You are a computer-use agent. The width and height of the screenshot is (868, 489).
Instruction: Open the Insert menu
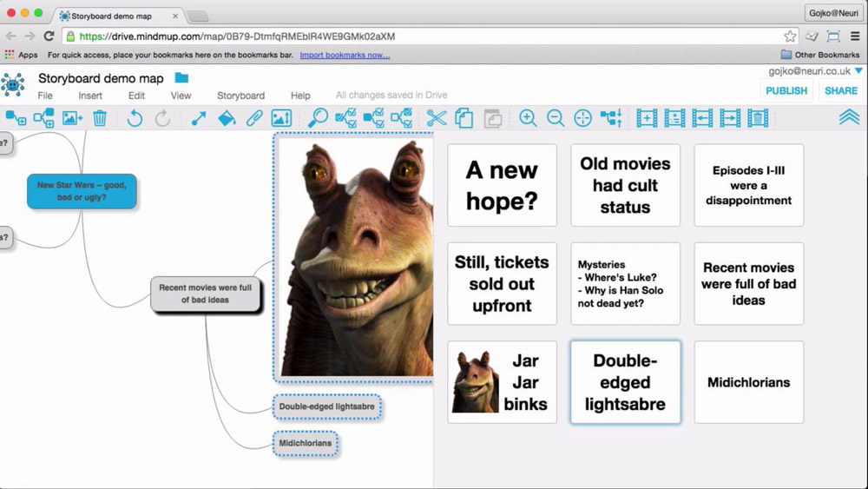(x=90, y=96)
